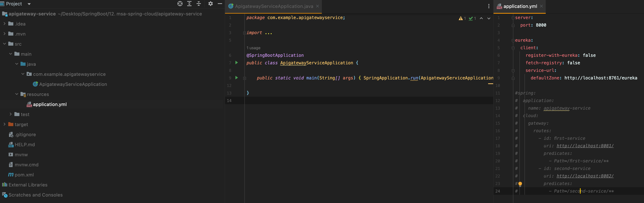
Task: Fold the service-url block in application.yml
Action: tap(513, 71)
